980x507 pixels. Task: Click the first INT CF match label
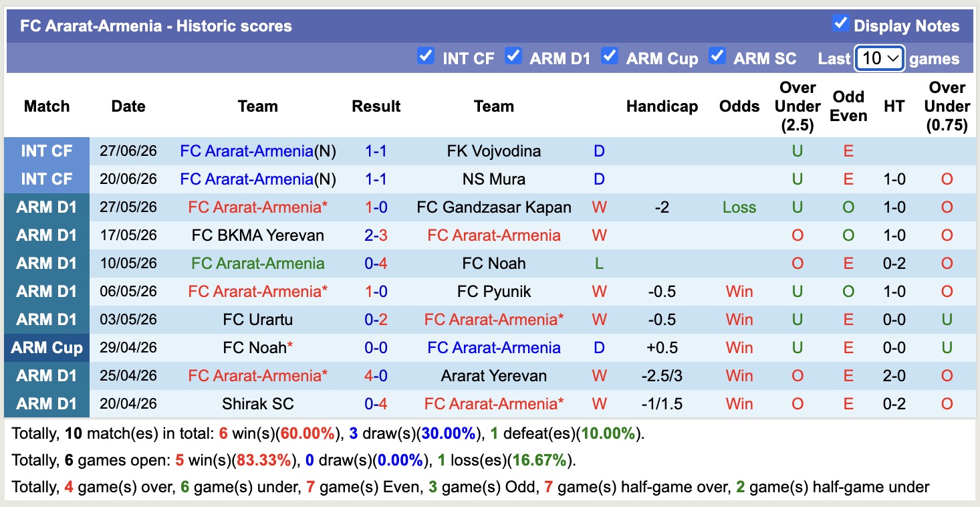click(x=47, y=151)
